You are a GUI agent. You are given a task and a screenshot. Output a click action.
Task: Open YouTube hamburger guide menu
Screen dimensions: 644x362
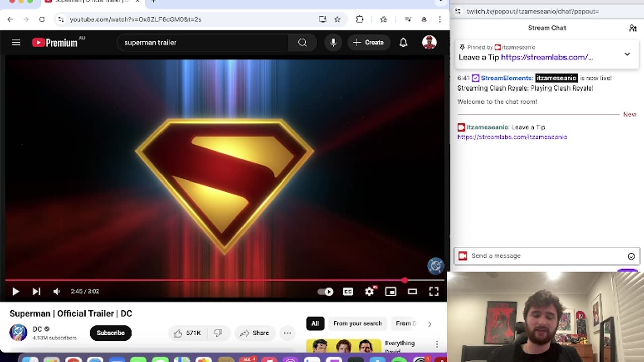(x=16, y=43)
